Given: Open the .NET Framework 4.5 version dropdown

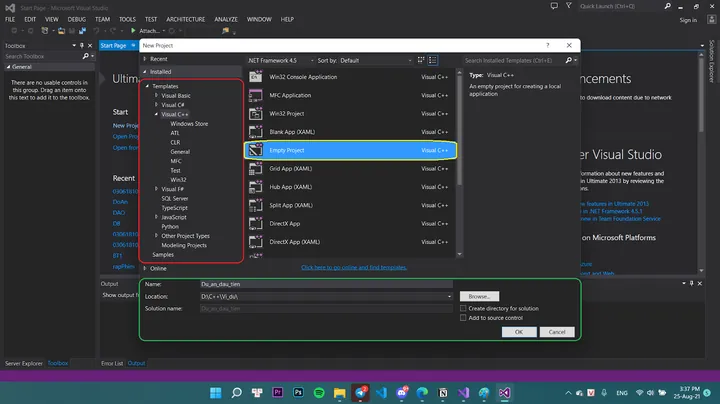Looking at the screenshot, I should [281, 60].
